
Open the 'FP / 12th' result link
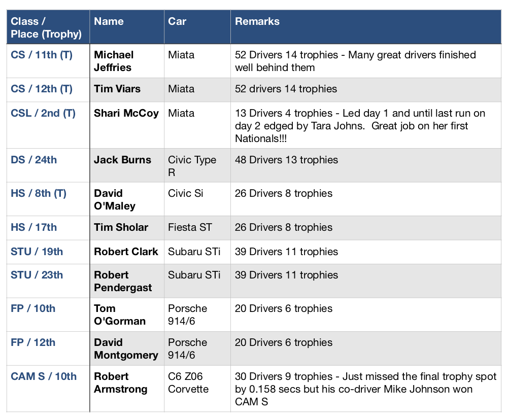tap(33, 342)
